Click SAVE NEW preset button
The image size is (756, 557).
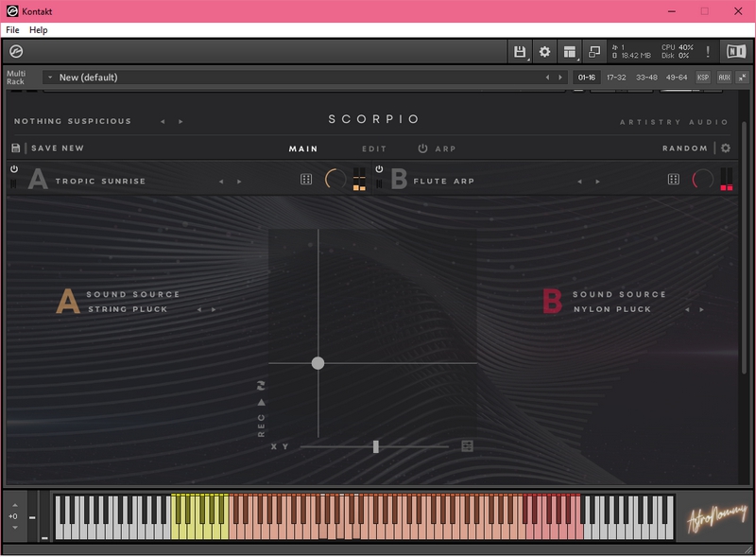pos(58,148)
